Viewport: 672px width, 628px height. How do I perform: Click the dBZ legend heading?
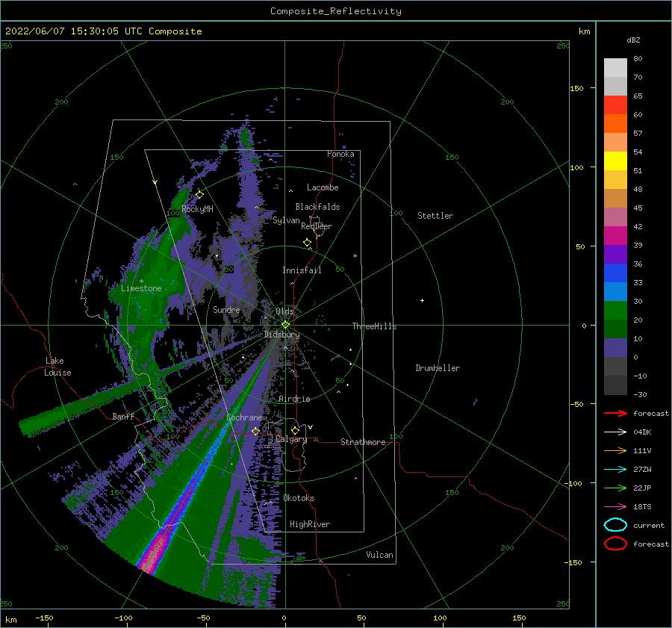tap(633, 40)
